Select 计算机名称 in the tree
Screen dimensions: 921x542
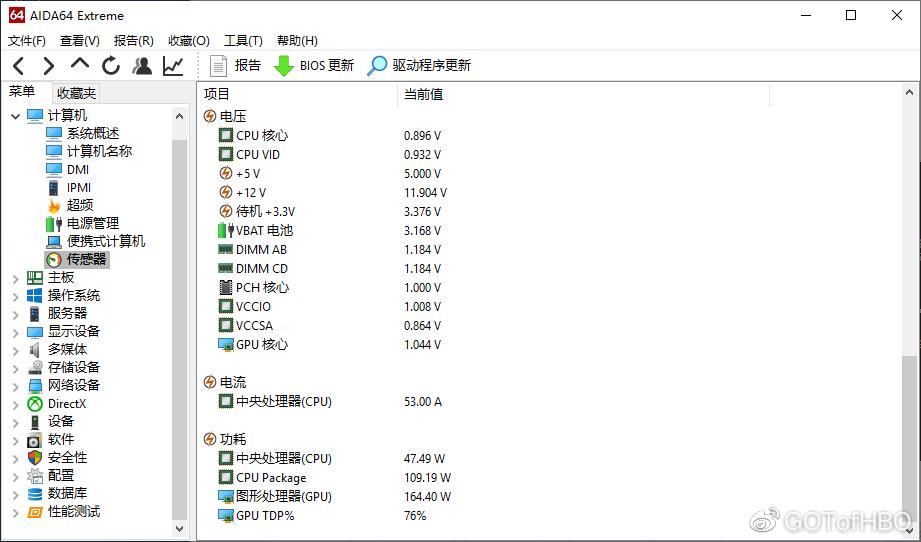(99, 151)
